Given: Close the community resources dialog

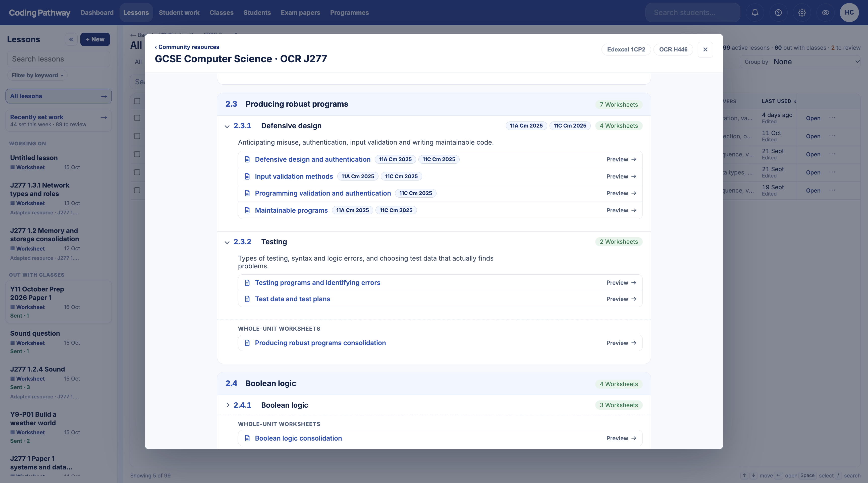Looking at the screenshot, I should pos(705,49).
